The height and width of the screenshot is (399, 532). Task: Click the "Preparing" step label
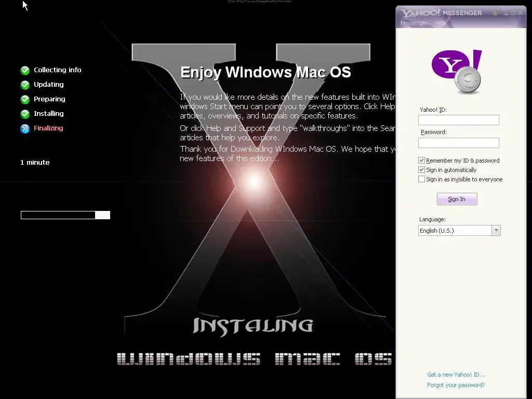tap(49, 99)
